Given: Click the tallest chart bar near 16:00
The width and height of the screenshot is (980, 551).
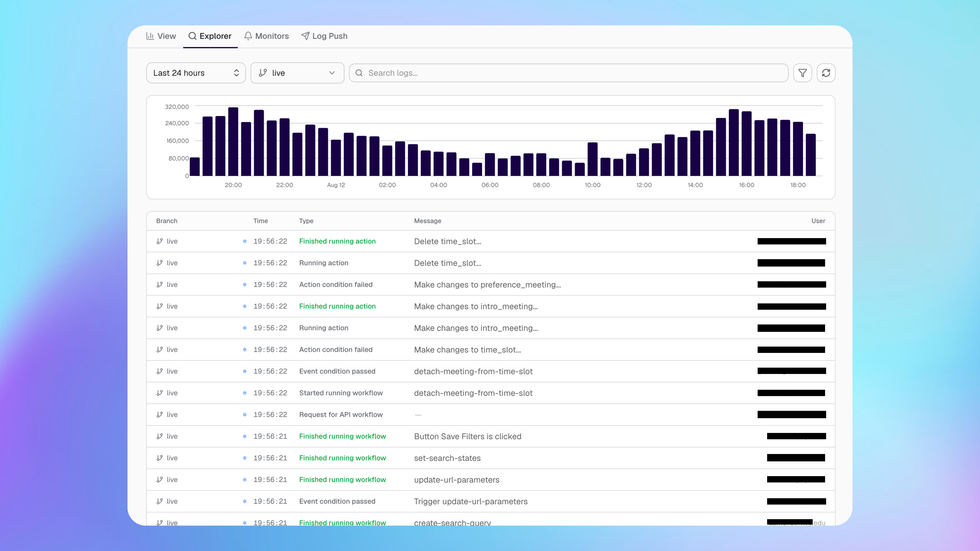Looking at the screenshot, I should pyautogui.click(x=734, y=143).
